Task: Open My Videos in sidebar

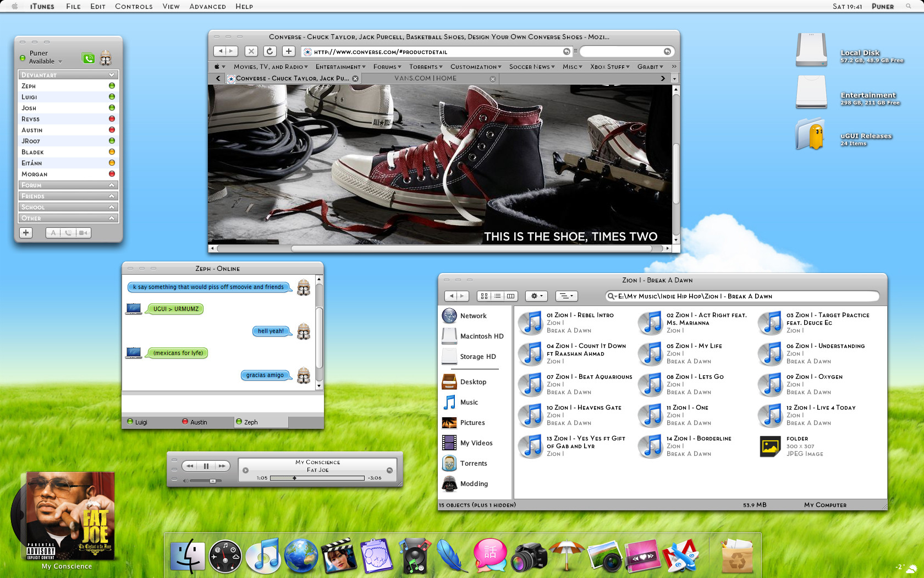Action: point(468,443)
